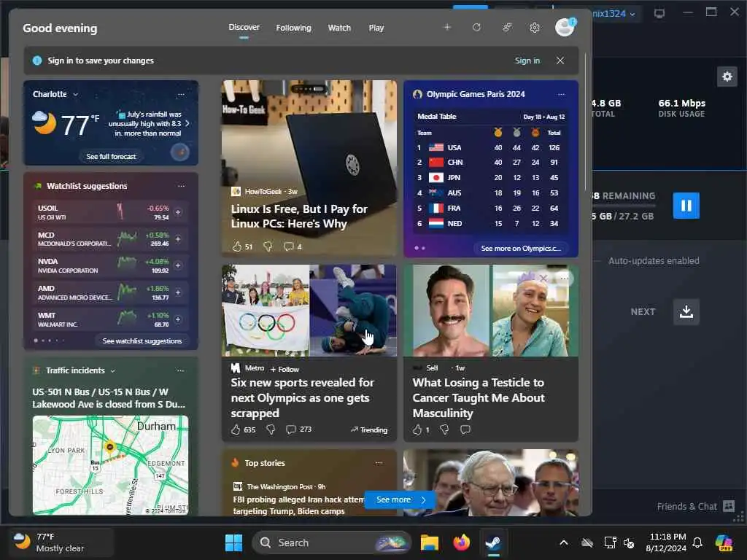The image size is (747, 560).
Task: Expand the July rainfall note arrow
Action: [187, 123]
